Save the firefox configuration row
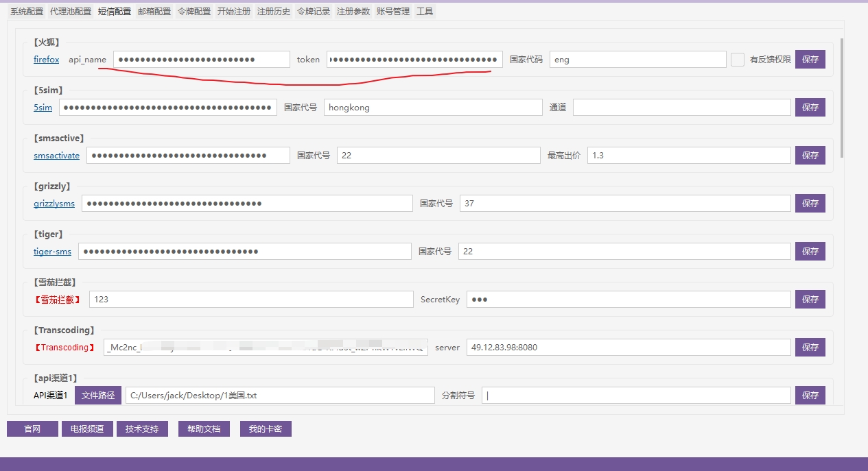The image size is (868, 471). [x=810, y=60]
